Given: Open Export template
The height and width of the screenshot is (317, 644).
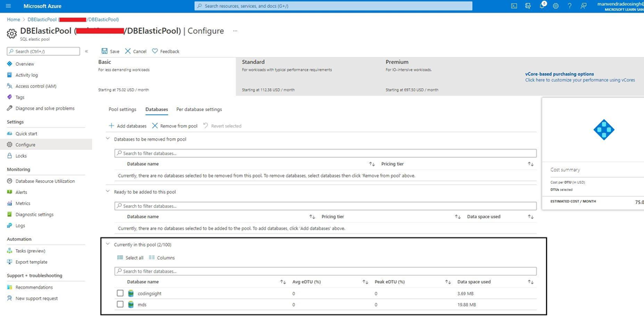Looking at the screenshot, I should [31, 262].
